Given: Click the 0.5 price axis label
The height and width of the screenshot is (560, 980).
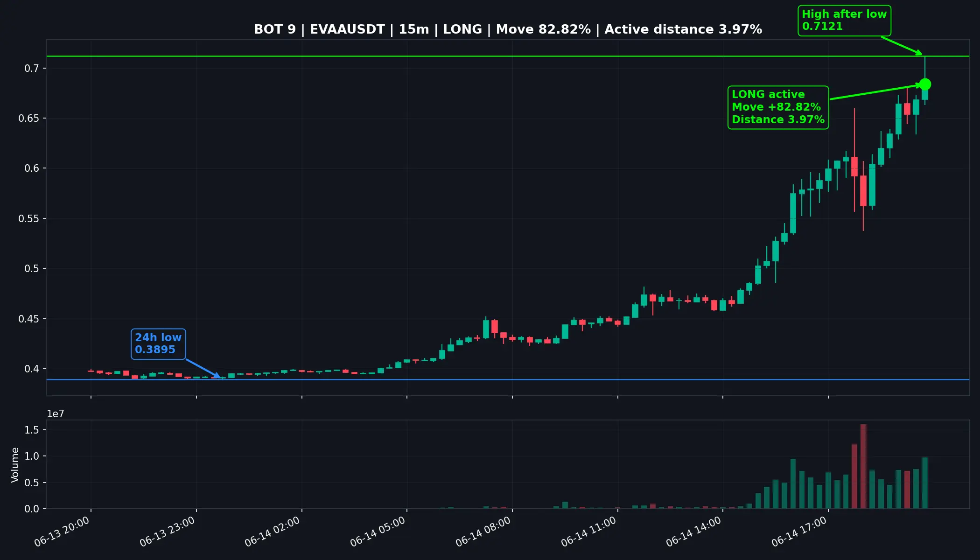Looking at the screenshot, I should tap(32, 269).
